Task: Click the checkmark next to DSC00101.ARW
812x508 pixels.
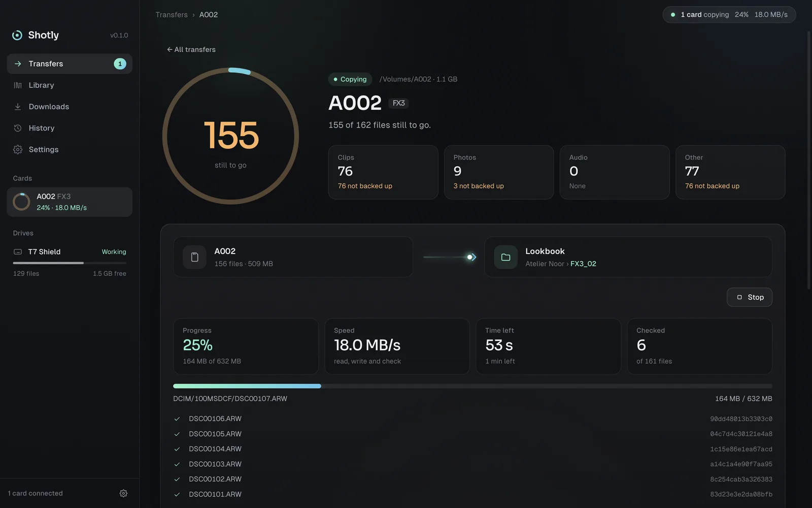Action: click(177, 494)
